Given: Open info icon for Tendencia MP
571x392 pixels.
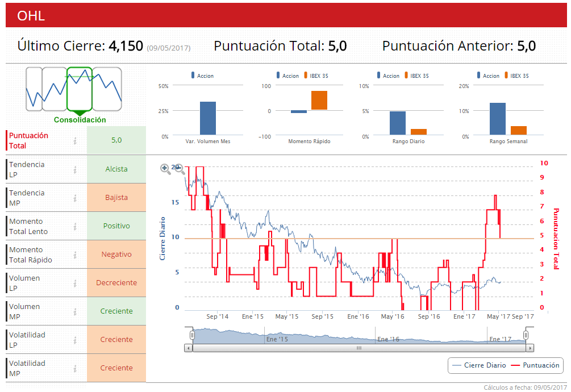Looking at the screenshot, I should coord(75,198).
